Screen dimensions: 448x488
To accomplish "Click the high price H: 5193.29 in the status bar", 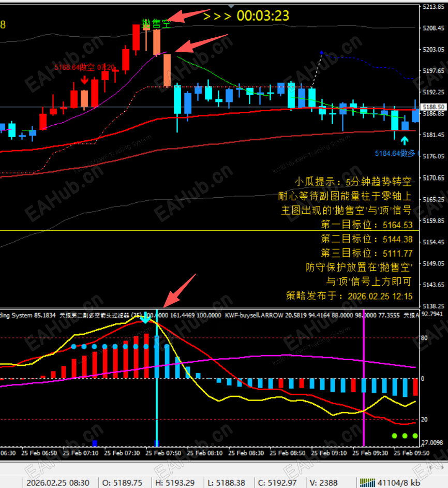I will 175,483.
